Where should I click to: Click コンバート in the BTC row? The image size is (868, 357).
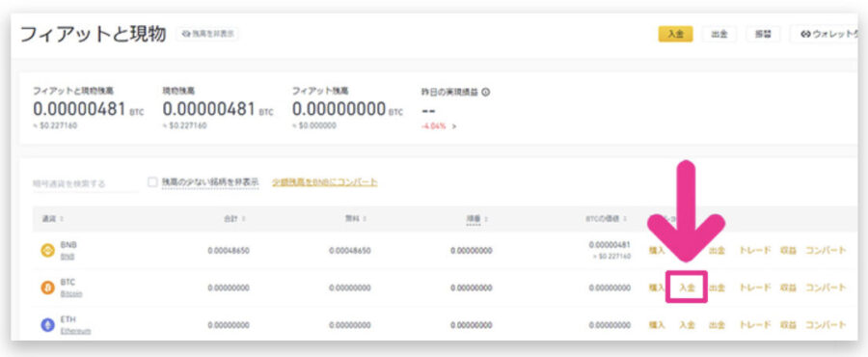[x=826, y=288]
